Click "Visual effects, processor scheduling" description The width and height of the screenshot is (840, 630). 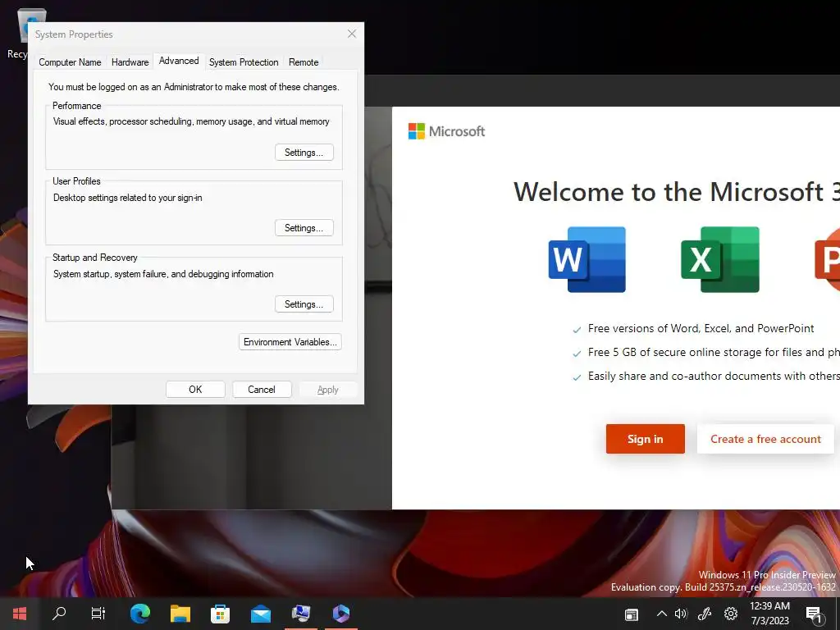[191, 121]
